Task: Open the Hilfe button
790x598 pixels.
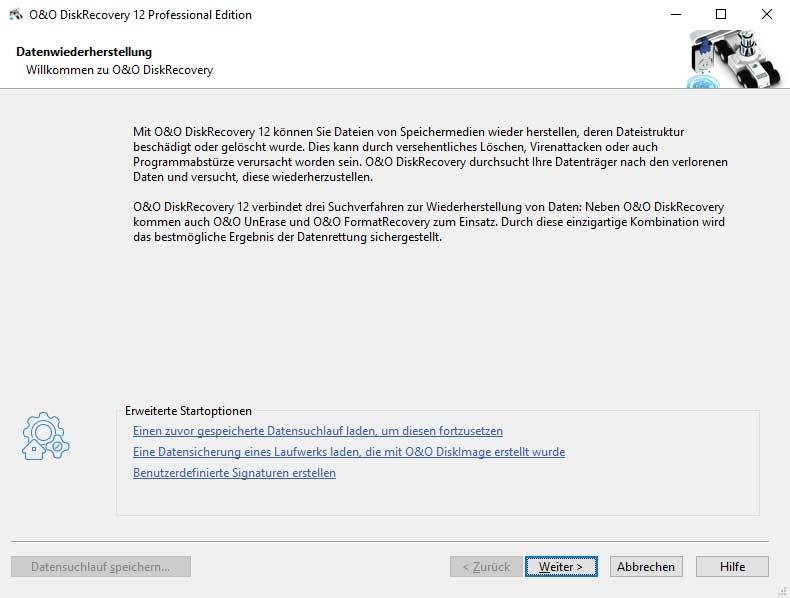Action: point(732,567)
